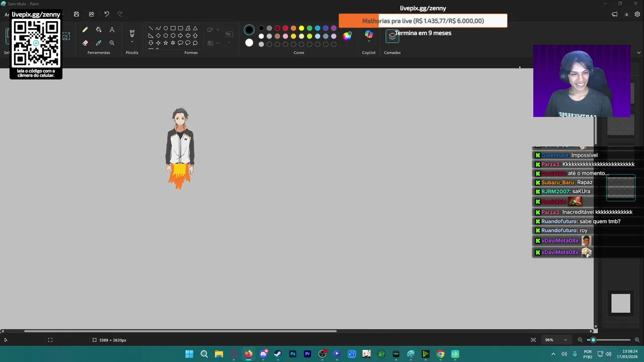Choose the Line shape

[x=150, y=29]
